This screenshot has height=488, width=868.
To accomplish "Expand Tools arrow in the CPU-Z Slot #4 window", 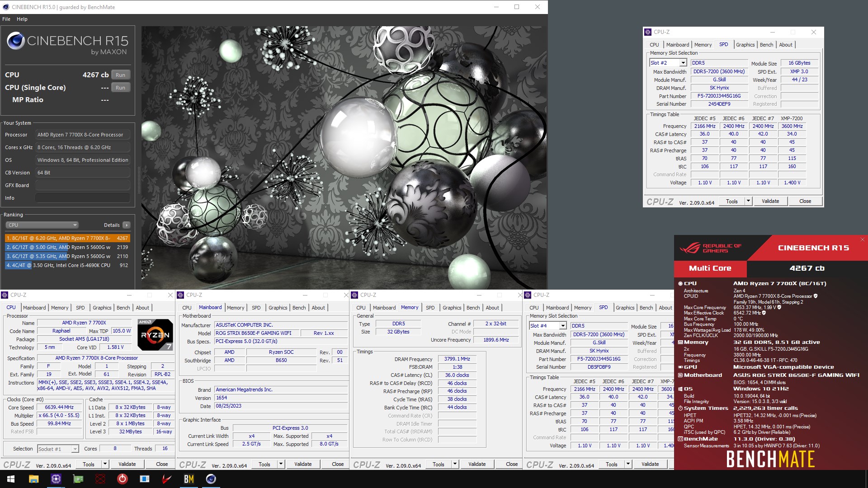I will 628,464.
